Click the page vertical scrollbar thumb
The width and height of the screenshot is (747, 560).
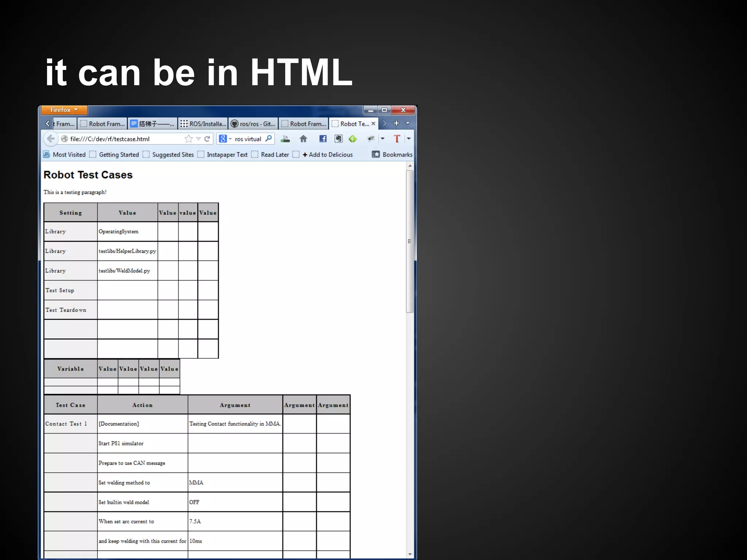[410, 241]
